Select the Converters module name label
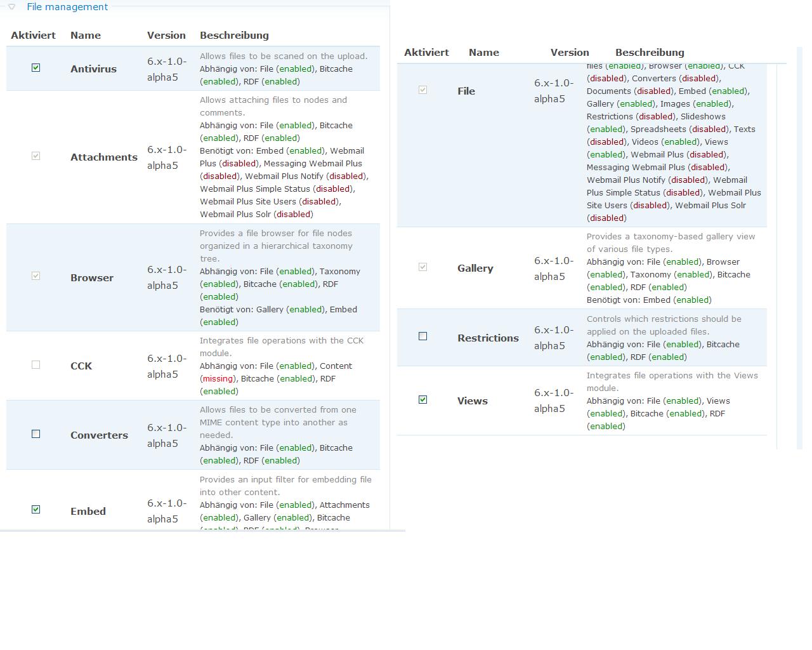812x650 pixels. click(99, 435)
